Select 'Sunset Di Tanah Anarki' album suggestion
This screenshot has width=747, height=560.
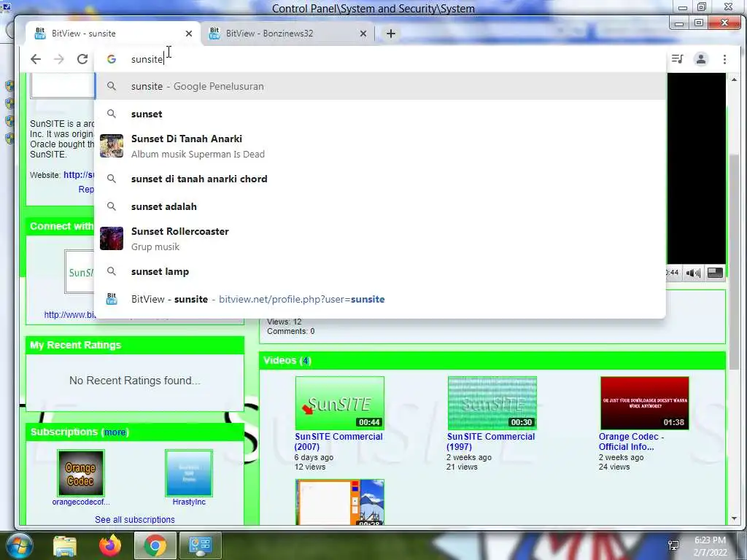pyautogui.click(x=381, y=146)
